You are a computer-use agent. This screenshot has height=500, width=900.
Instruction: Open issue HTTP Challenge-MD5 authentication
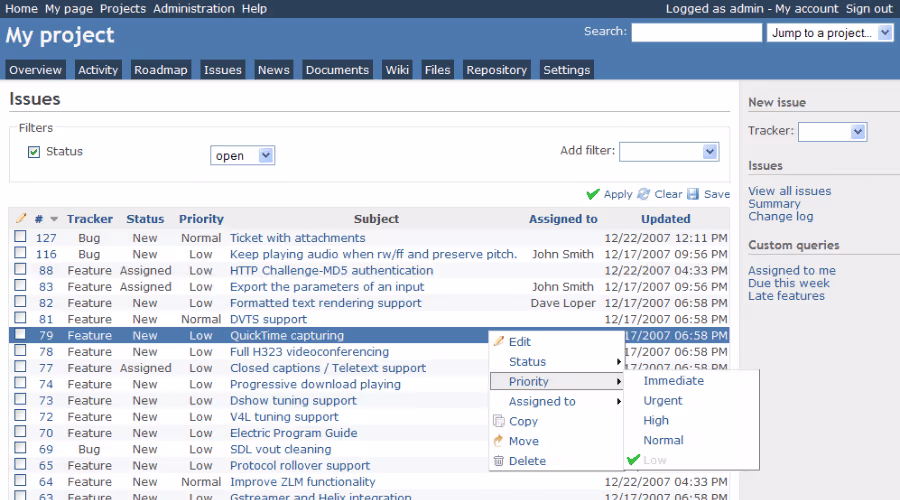(331, 270)
